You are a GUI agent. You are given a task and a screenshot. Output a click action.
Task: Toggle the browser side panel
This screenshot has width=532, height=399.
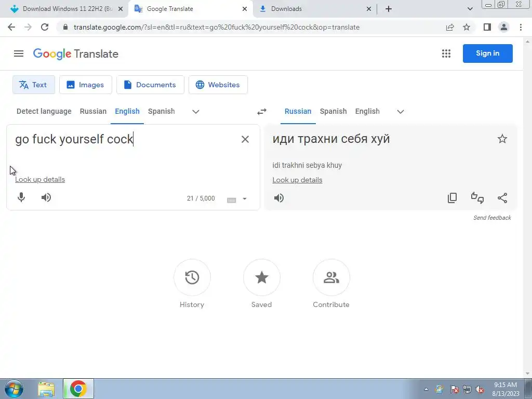coord(487,27)
